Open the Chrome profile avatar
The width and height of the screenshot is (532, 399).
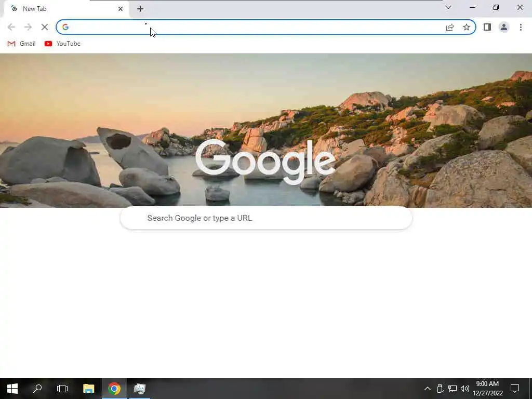[x=504, y=27]
